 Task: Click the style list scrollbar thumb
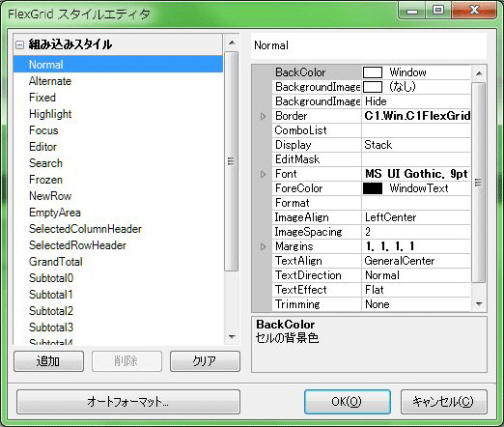[x=232, y=161]
